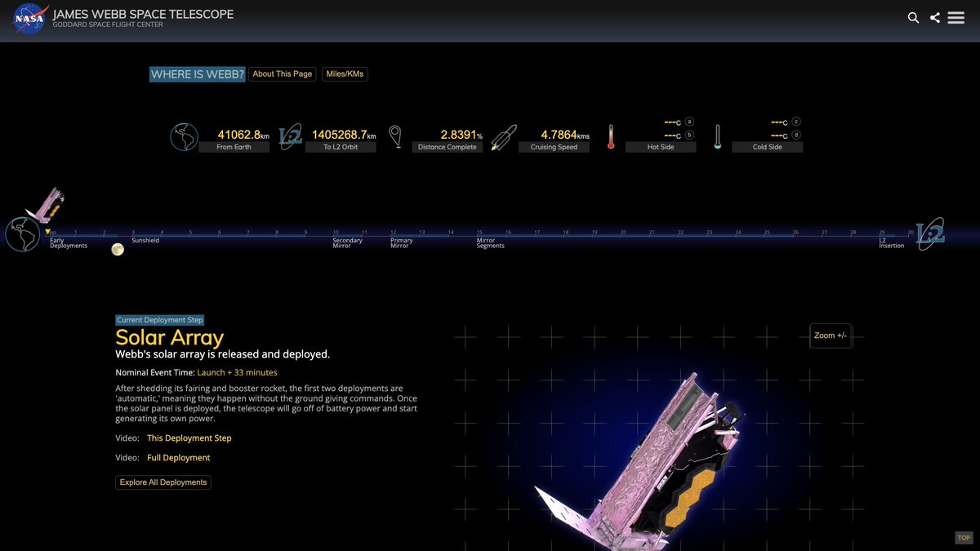The height and width of the screenshot is (551, 980).
Task: Click the Current Deployment Step label
Action: (159, 320)
